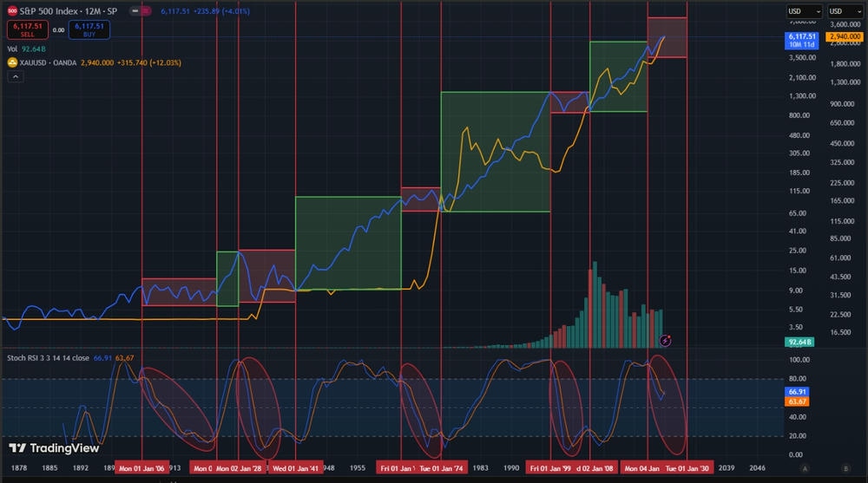Collapse the indicator legend with chevron button
The width and height of the screenshot is (868, 483).
point(14,77)
